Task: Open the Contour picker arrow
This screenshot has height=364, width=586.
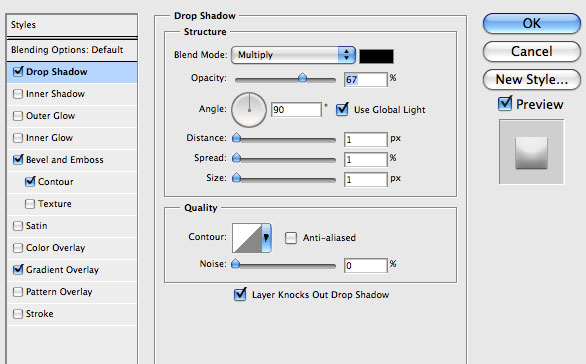Action: [266, 238]
